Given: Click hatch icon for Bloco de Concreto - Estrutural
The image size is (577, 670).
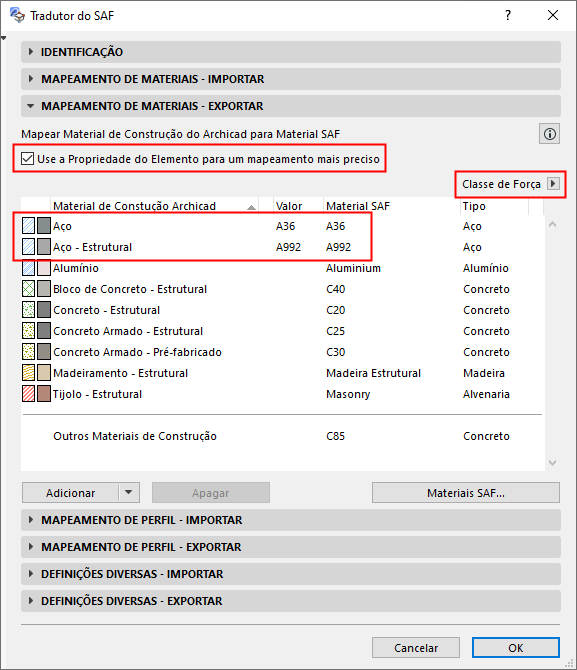Looking at the screenshot, I should click(x=29, y=288).
